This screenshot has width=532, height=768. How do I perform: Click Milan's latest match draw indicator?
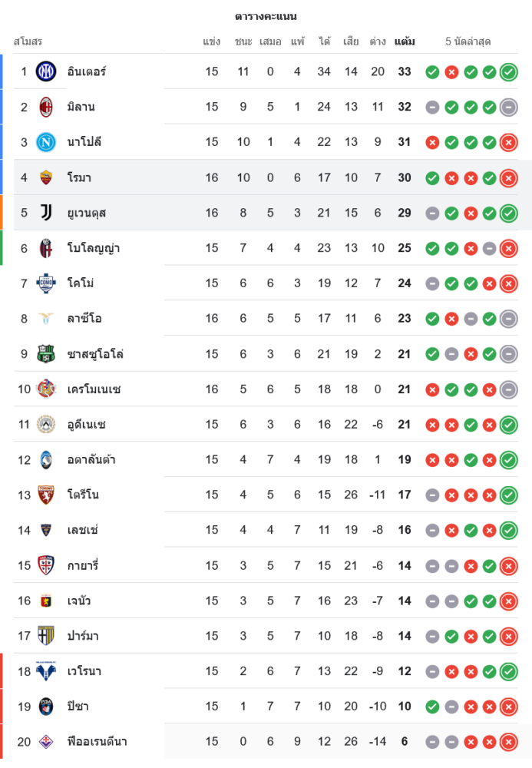508,108
